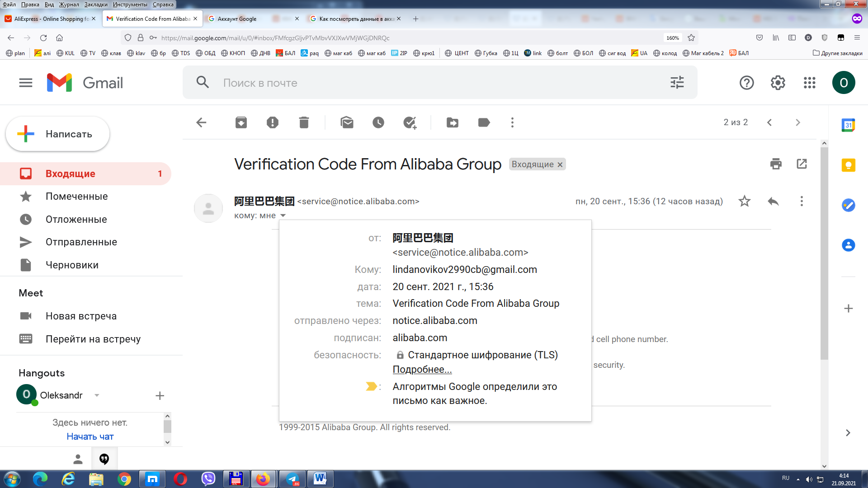This screenshot has height=488, width=868.
Task: Switch to AliExpress Online Shopping tab
Action: [51, 19]
